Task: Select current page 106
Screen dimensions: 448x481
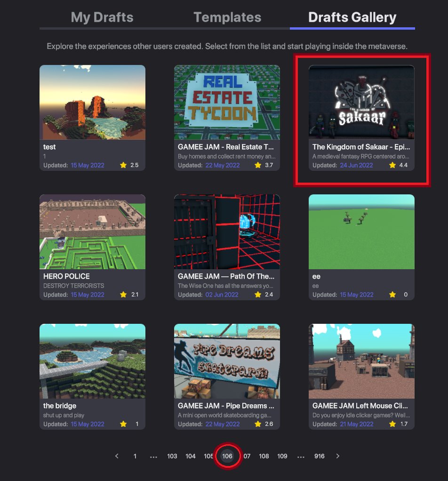Action: click(227, 456)
